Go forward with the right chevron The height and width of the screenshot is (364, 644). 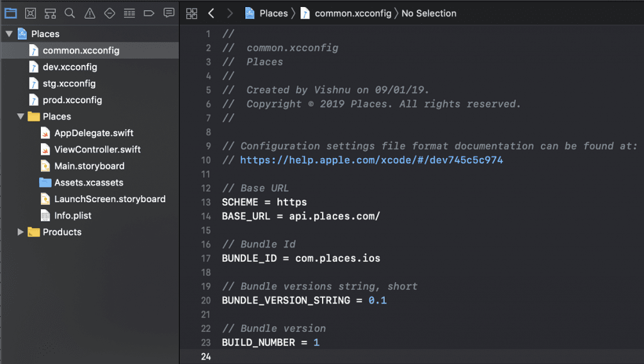click(230, 14)
